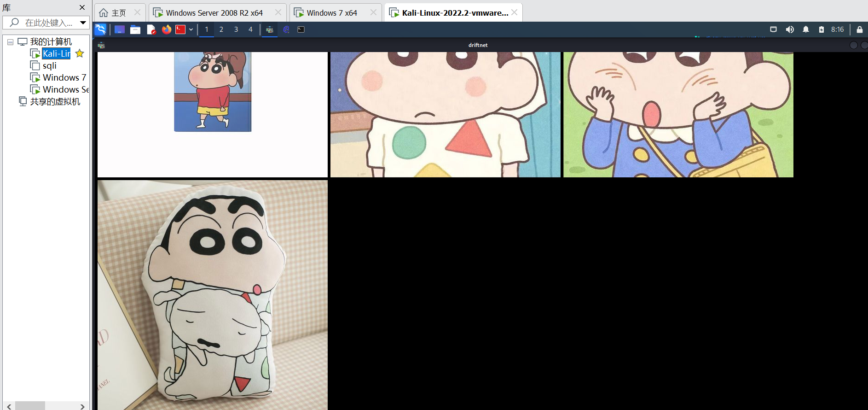Open the wired network status icon

[x=774, y=29]
